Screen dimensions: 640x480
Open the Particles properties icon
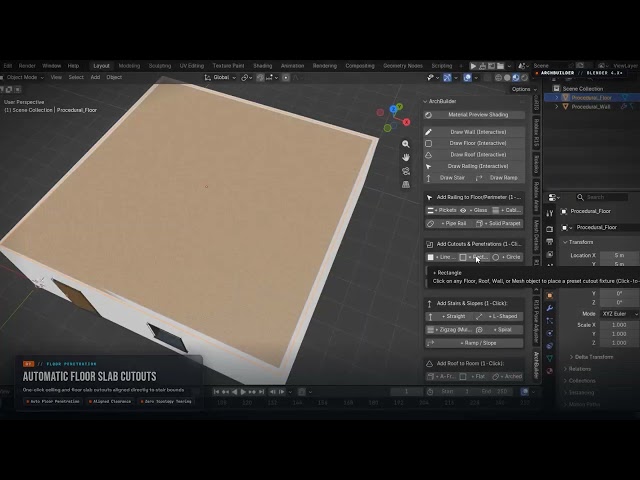[x=550, y=320]
